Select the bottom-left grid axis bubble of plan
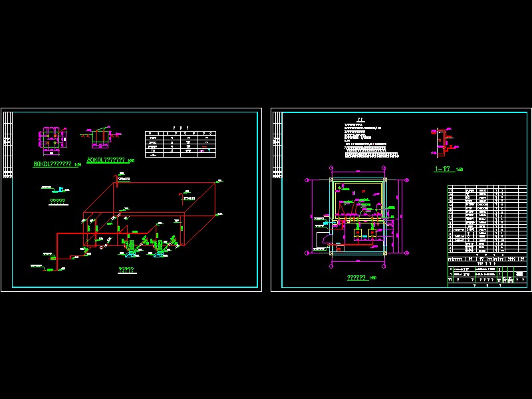The height and width of the screenshot is (399, 532). (331, 267)
